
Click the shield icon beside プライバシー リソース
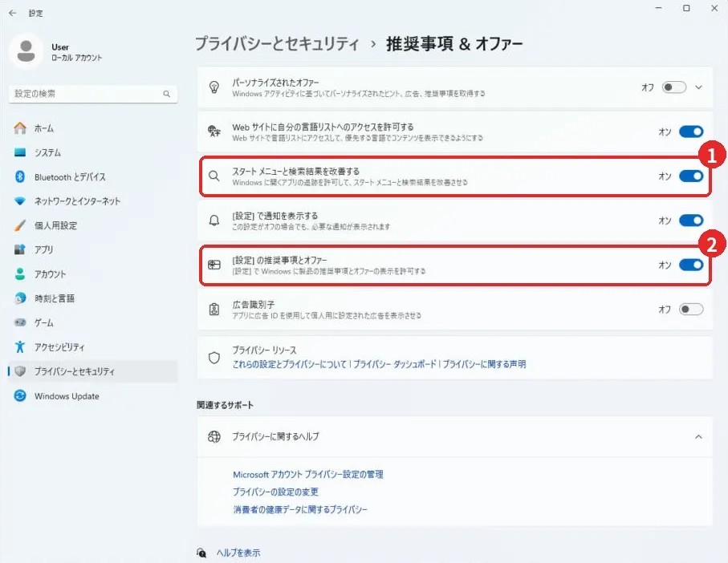[214, 358]
